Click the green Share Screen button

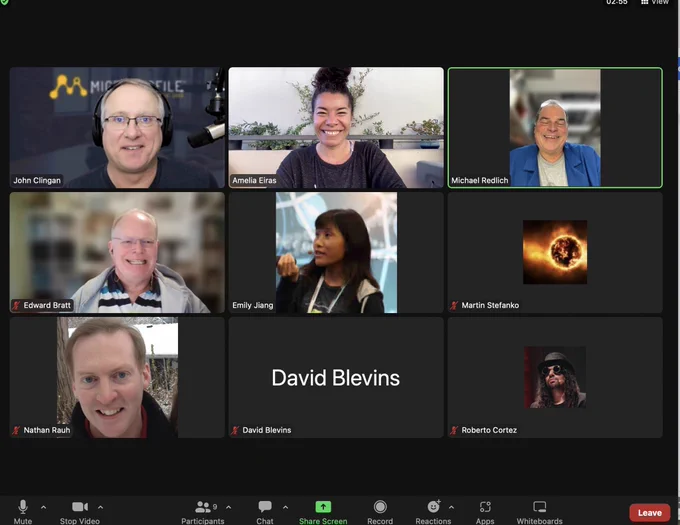coord(323,512)
